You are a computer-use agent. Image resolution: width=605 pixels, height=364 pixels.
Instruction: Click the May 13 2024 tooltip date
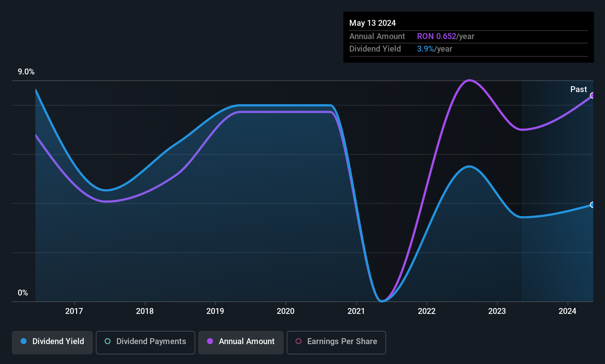coord(373,23)
